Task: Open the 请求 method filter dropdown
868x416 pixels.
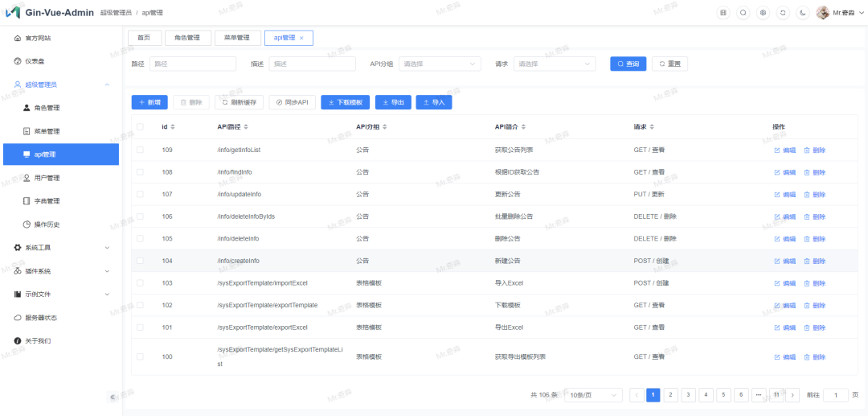Action: click(555, 64)
